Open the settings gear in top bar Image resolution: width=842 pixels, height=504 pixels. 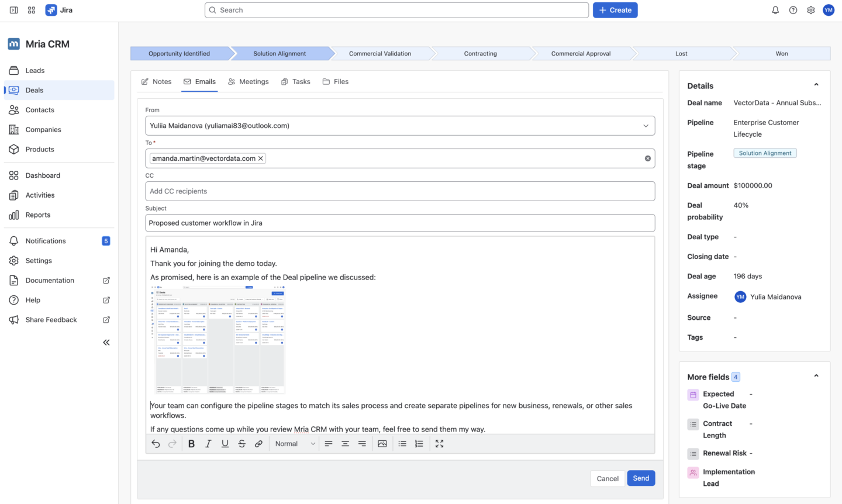(x=811, y=10)
